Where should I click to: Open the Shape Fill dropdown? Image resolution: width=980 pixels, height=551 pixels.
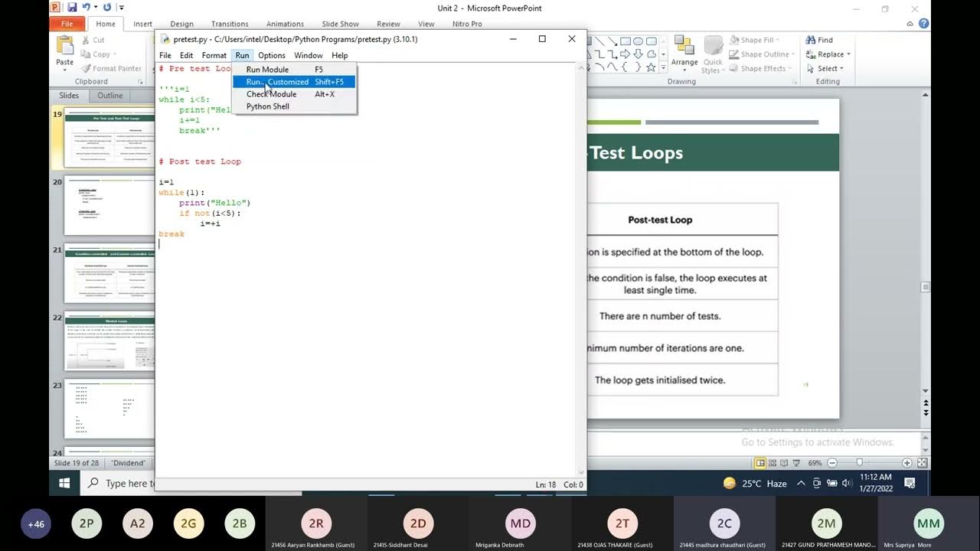(x=756, y=40)
